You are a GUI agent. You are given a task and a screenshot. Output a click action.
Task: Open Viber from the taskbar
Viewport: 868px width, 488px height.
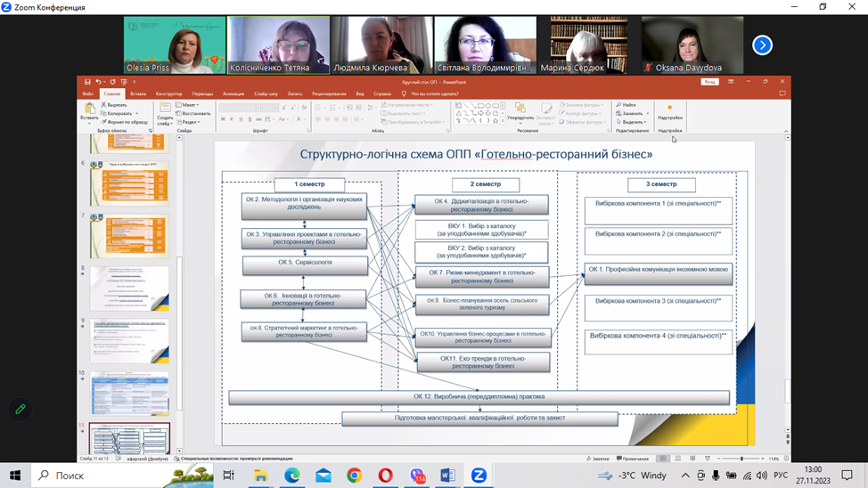416,476
